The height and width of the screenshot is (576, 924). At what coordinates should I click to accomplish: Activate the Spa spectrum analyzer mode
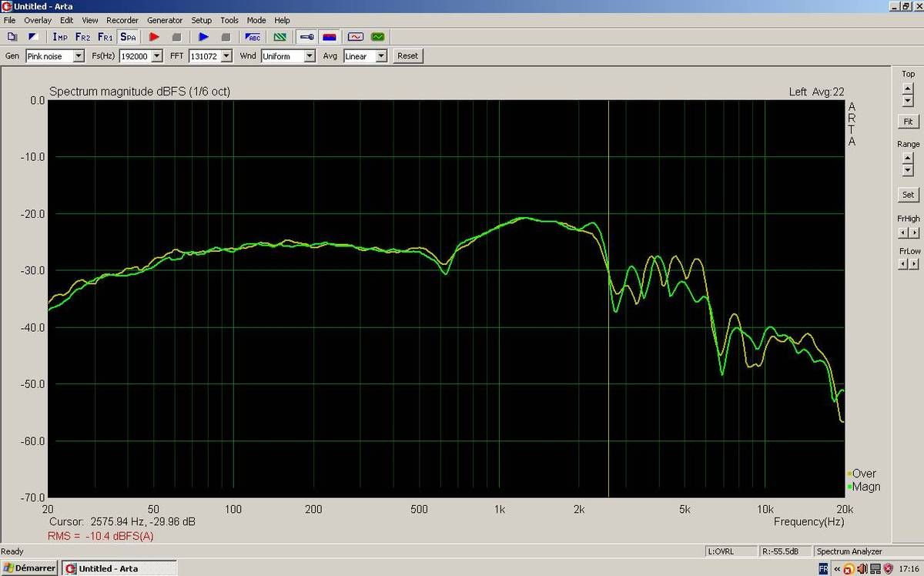pyautogui.click(x=129, y=37)
